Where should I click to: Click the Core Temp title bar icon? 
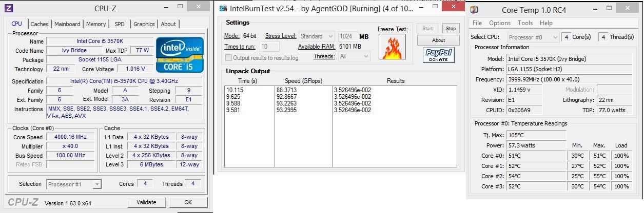tap(474, 10)
